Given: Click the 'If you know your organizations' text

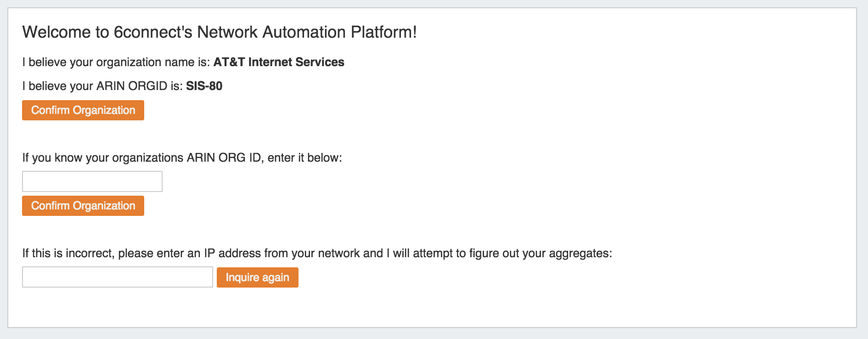Looking at the screenshot, I should 102,158.
